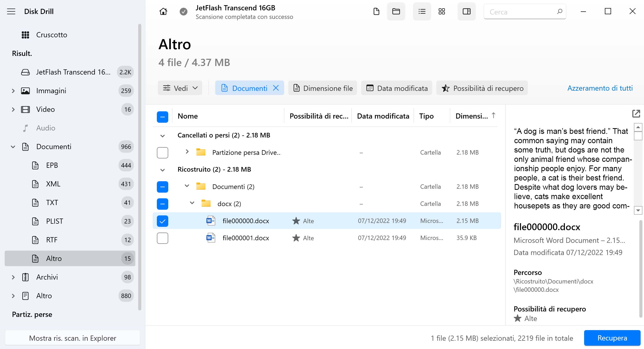The height and width of the screenshot is (349, 644).
Task: Click Mostra ris. scan. in Explorer
Action: coord(73,338)
